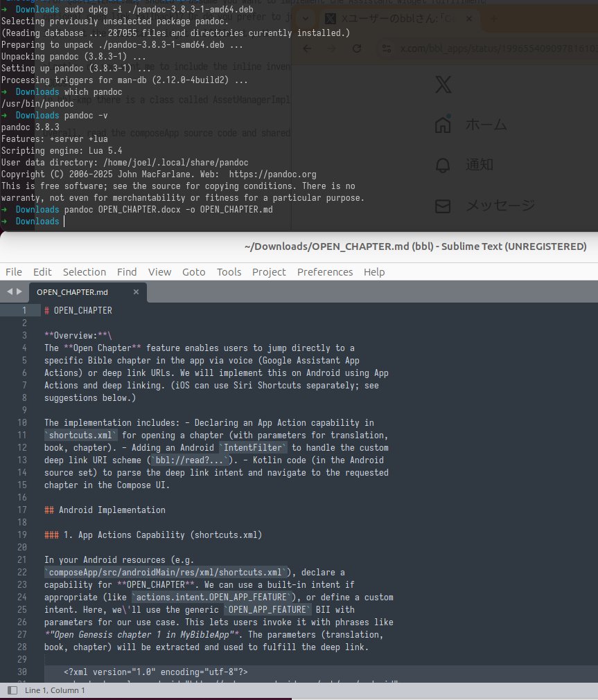Viewport: 598px width, 700px height.
Task: Click '/usr/bin/pandoc' output in terminal
Action: (x=37, y=104)
